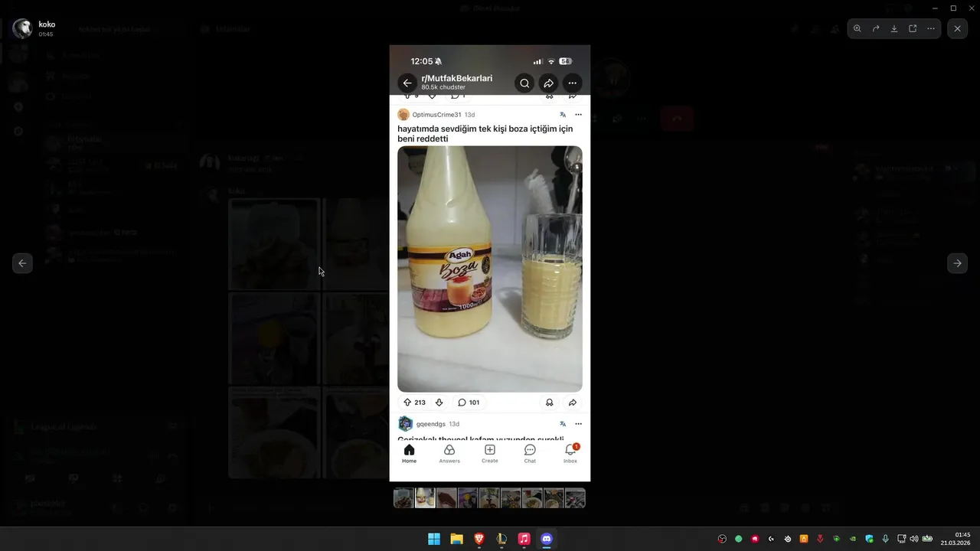Download the image with the download icon

894,28
